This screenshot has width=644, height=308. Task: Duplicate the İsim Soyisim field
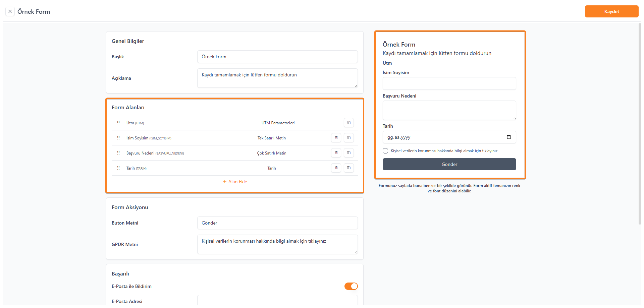pos(349,138)
